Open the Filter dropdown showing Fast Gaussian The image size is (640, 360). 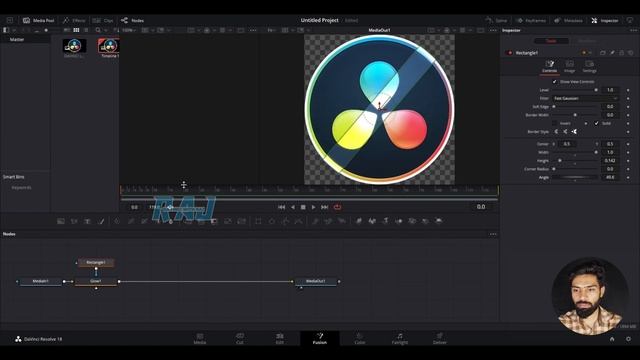(585, 98)
